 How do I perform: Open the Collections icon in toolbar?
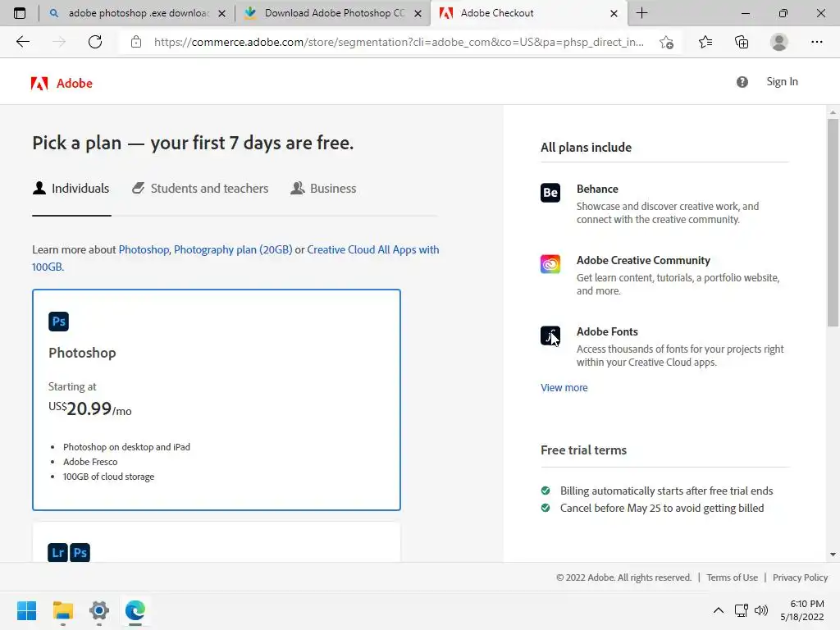point(742,42)
